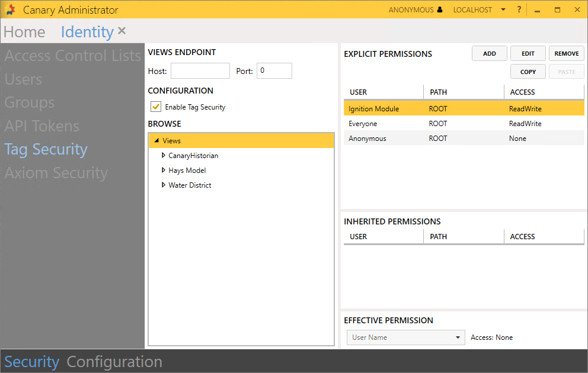Image resolution: width=588 pixels, height=373 pixels.
Task: Close the Identity tab with X icon
Action: [x=122, y=31]
